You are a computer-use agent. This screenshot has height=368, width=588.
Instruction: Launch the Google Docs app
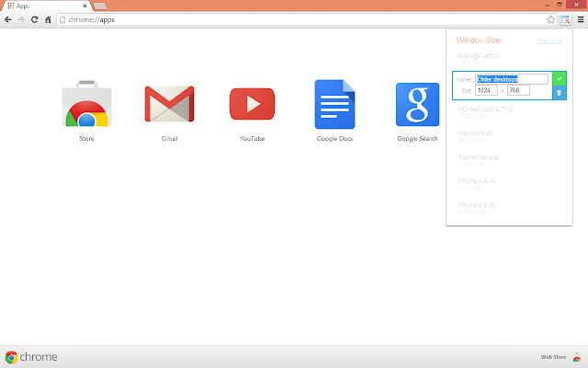(334, 104)
